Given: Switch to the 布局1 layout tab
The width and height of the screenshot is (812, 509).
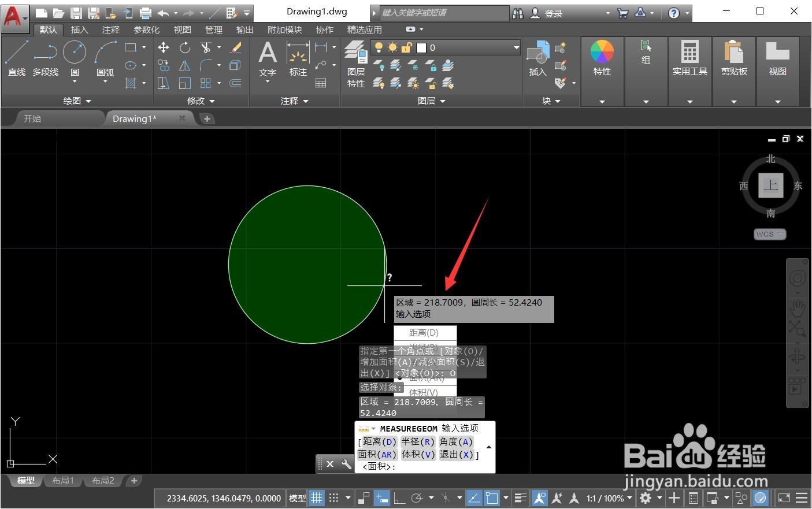Looking at the screenshot, I should click(x=63, y=481).
